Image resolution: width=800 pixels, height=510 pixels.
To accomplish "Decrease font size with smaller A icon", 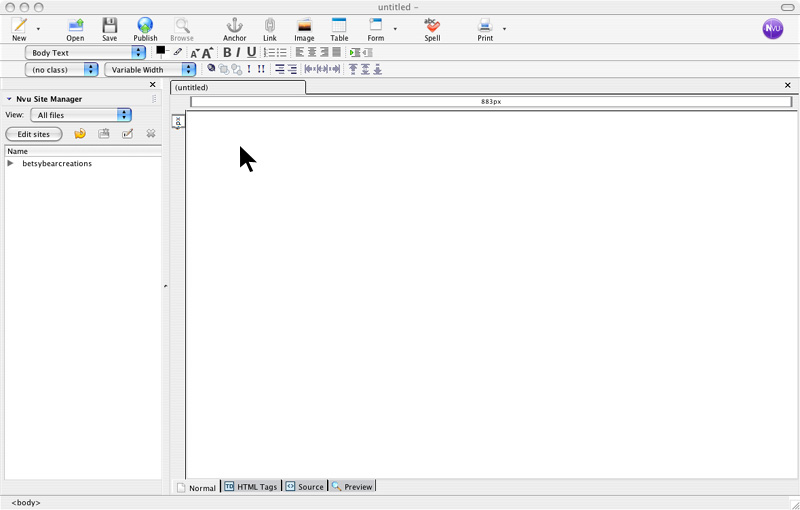I will click(194, 53).
